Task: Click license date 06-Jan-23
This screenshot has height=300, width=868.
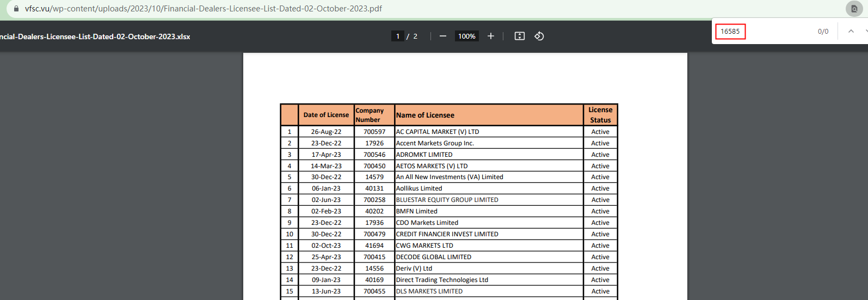Action: [326, 188]
